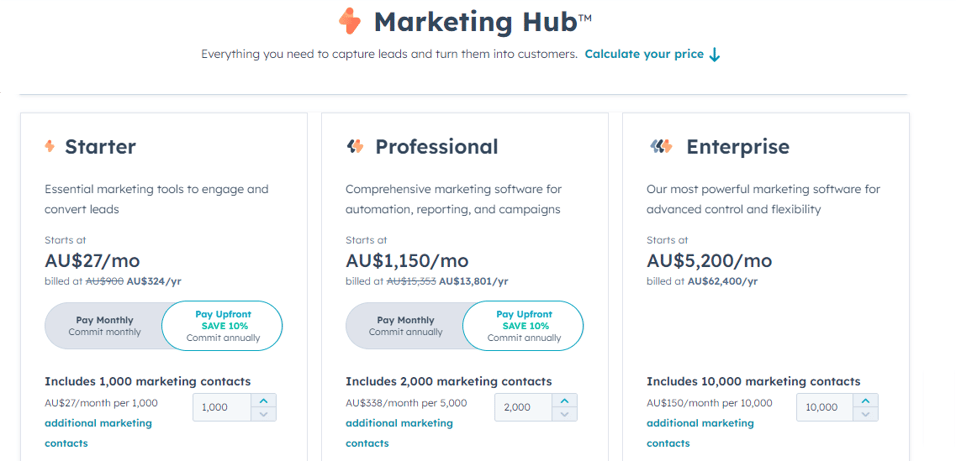Decrease Professional marketing contacts with down arrow

[565, 414]
